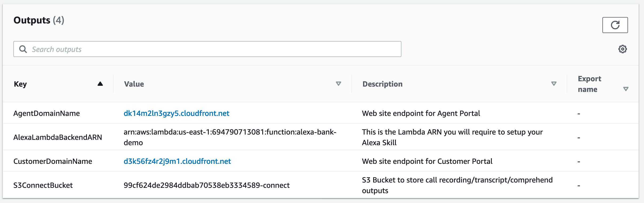Open dk14m2ln3gzy5.cloudfront.net agent link
Image resolution: width=644 pixels, height=203 pixels.
coord(176,113)
